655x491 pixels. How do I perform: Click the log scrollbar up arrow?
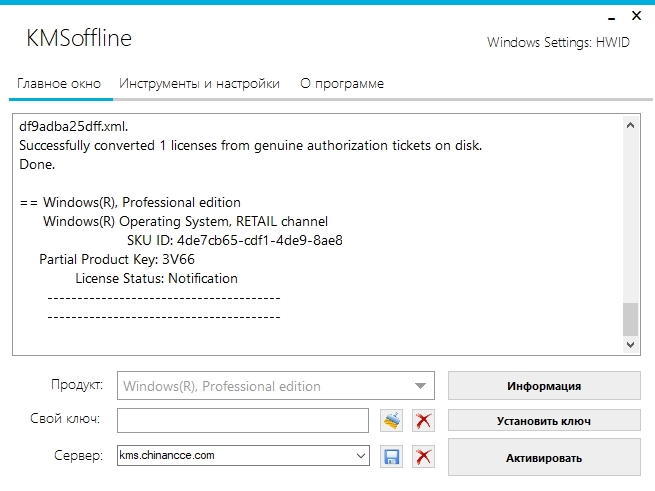click(x=630, y=127)
